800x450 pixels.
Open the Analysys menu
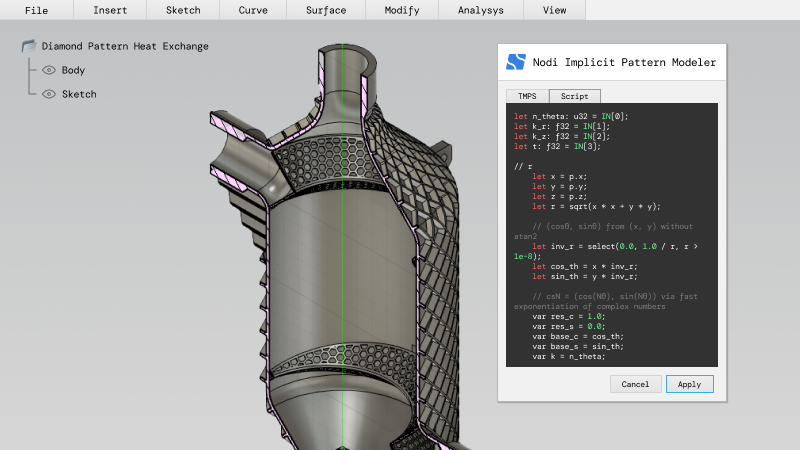pos(481,10)
